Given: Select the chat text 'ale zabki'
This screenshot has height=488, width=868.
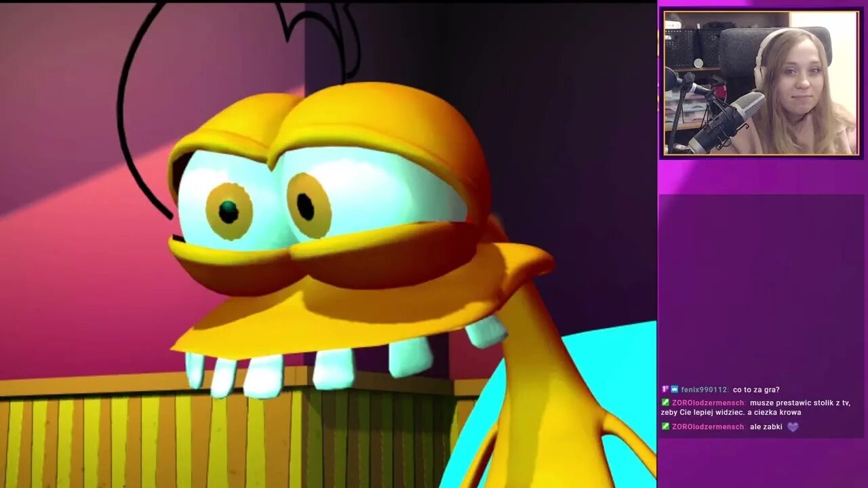Looking at the screenshot, I should click(x=766, y=427).
